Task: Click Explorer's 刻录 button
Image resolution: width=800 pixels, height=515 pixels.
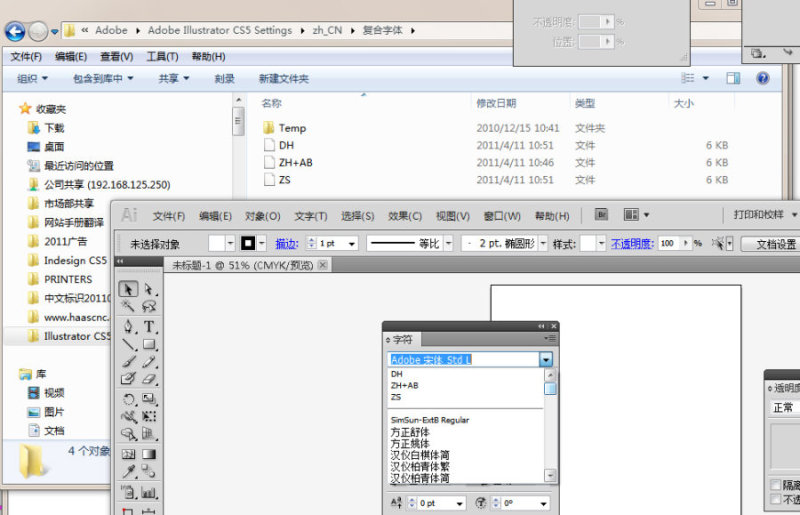Action: pos(224,79)
